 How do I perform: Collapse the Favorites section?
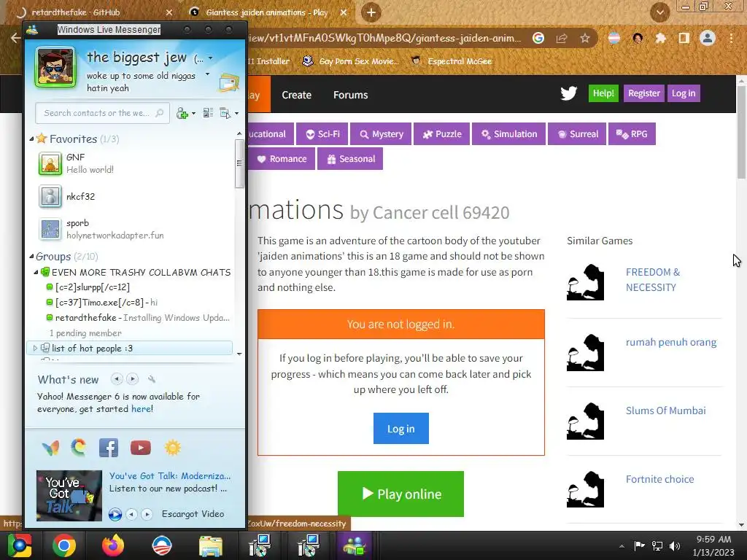(31, 139)
